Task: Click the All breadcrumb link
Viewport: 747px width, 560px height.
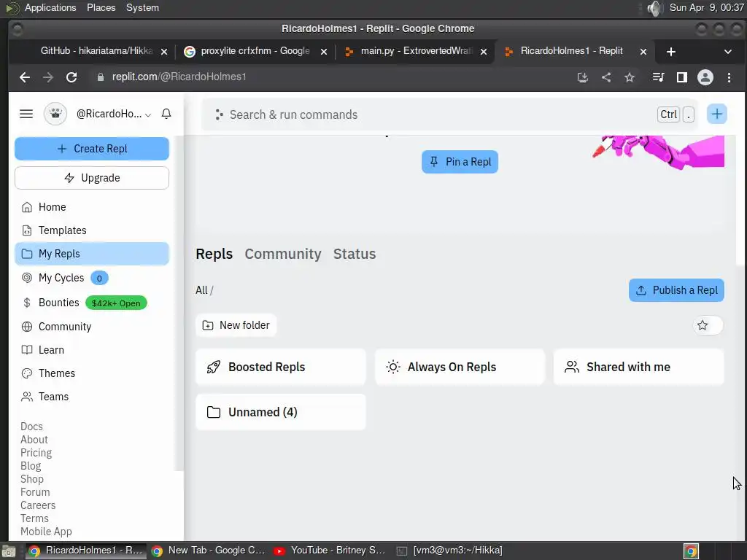Action: click(x=201, y=290)
